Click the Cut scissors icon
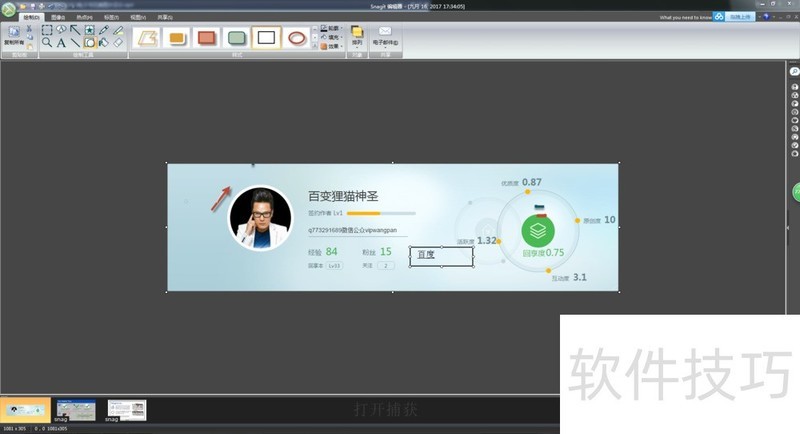 click(x=29, y=29)
